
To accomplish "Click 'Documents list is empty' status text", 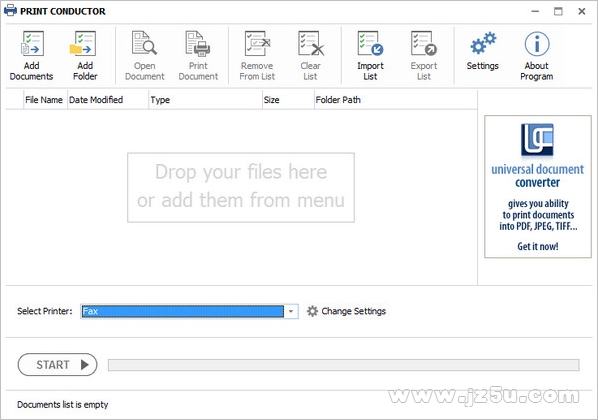I will point(63,405).
